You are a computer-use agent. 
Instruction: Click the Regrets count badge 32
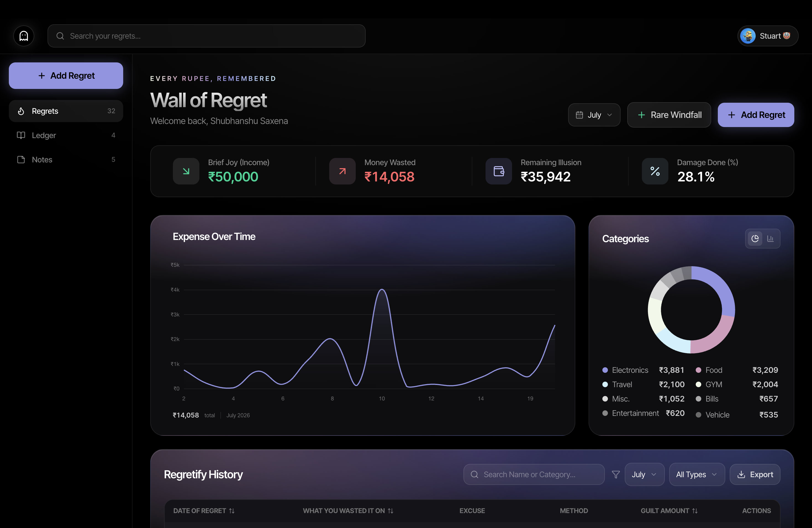111,111
